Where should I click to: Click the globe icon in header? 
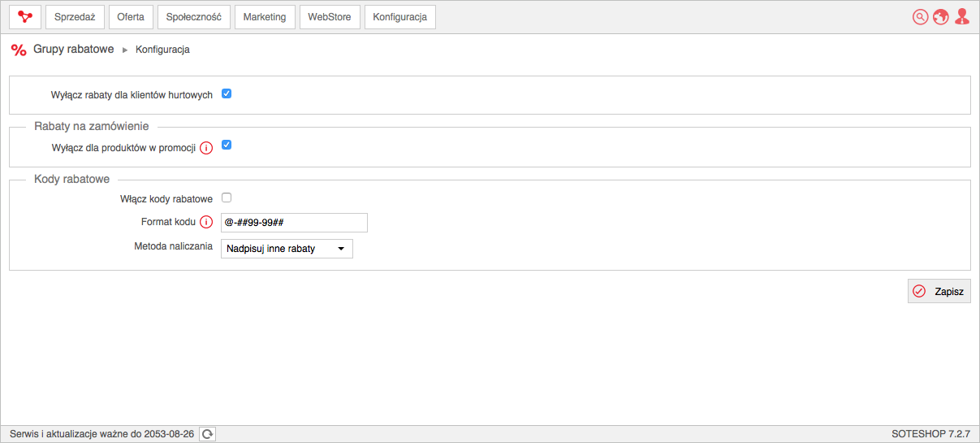point(941,17)
